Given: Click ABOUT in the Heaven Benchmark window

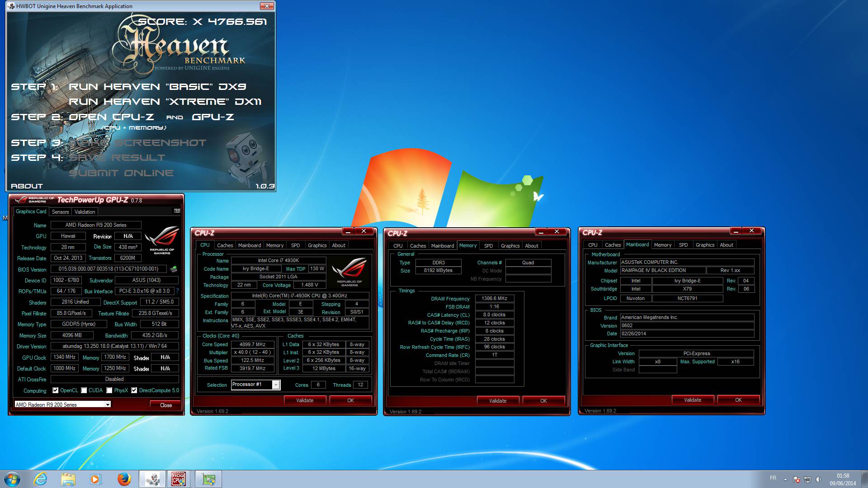Looking at the screenshot, I should click(x=27, y=186).
